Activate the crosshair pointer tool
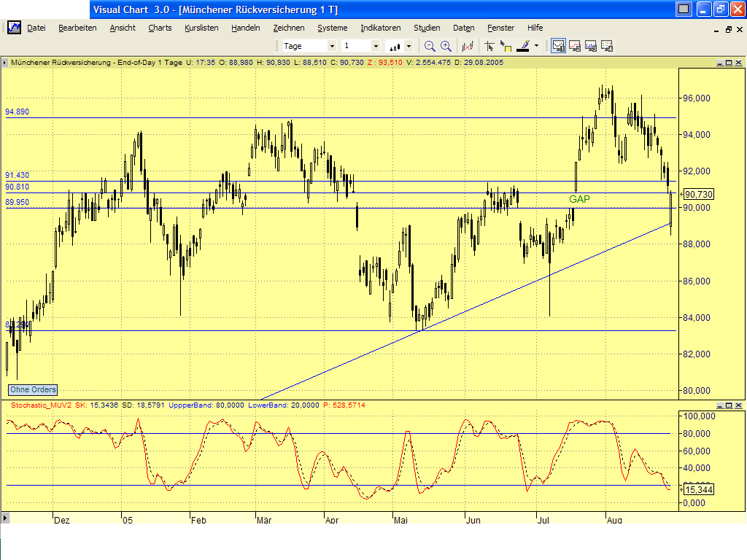747x560 pixels. coord(489,45)
